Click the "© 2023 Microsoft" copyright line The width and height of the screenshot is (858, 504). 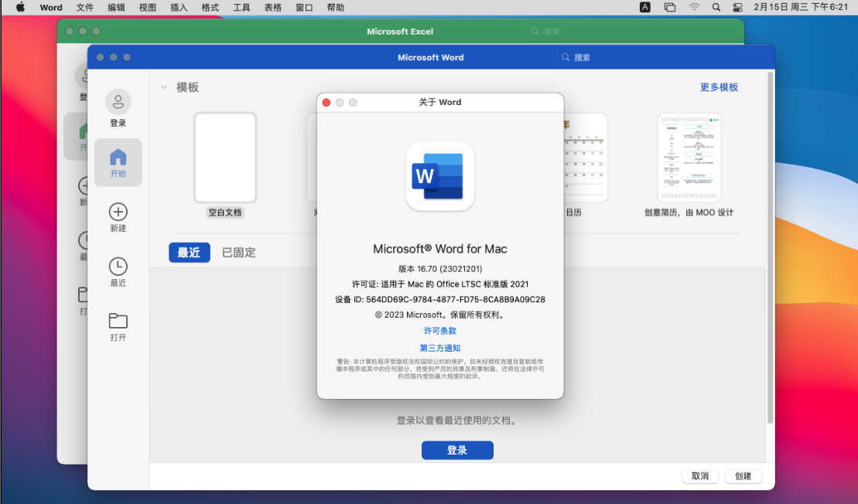click(440, 315)
